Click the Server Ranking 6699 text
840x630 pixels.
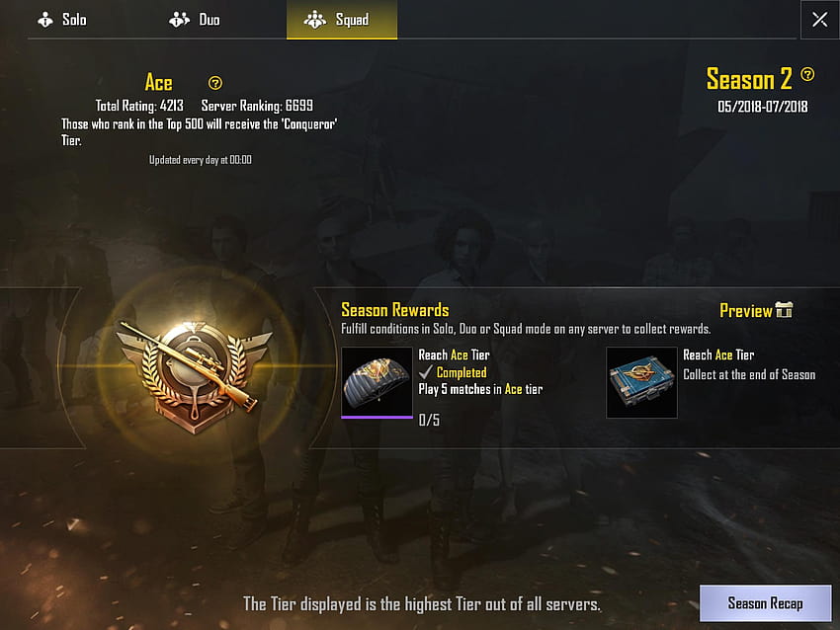coord(257,106)
